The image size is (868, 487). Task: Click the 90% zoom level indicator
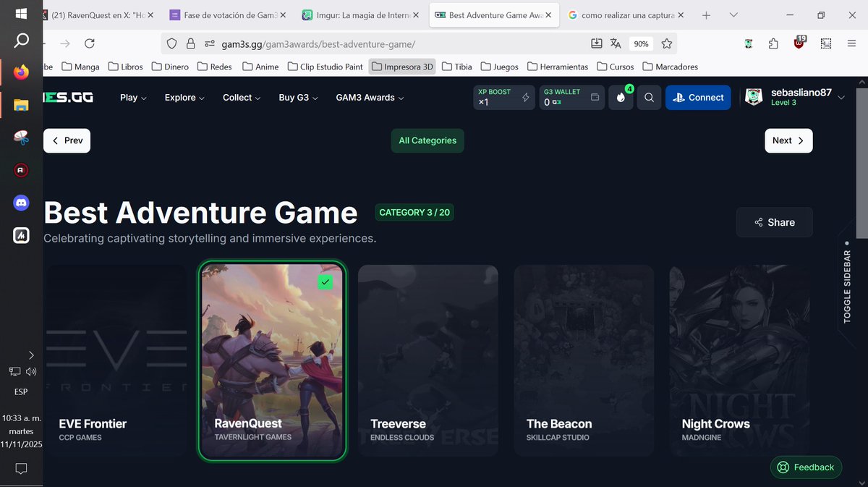[x=641, y=43]
